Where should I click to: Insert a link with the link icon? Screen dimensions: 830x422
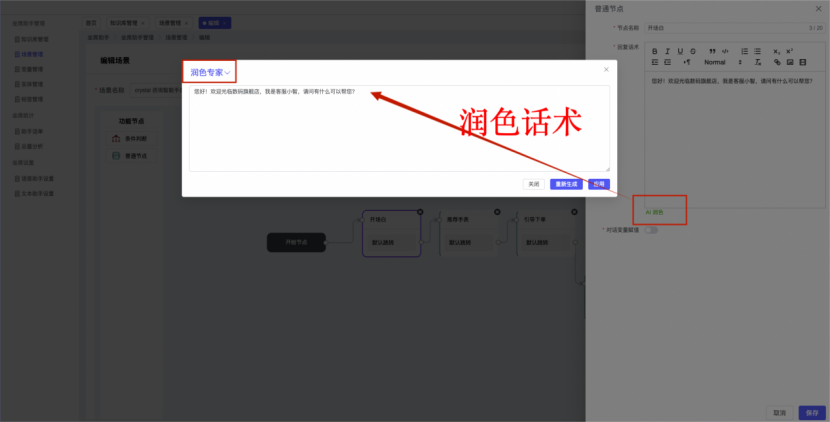point(777,63)
